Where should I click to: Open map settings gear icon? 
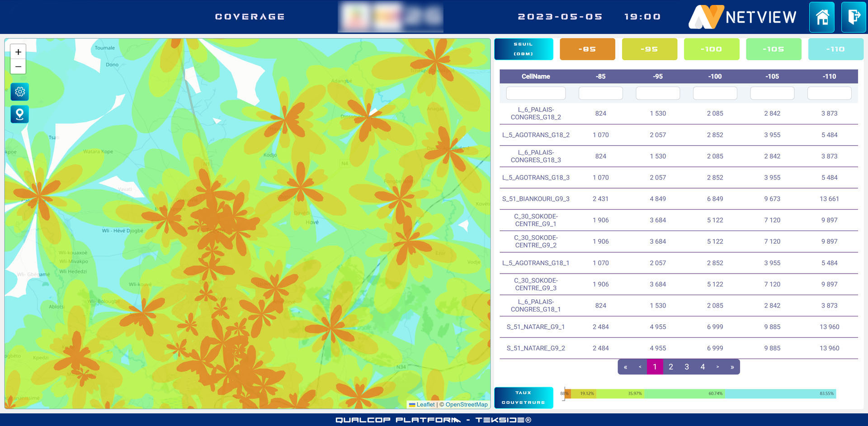click(x=20, y=92)
